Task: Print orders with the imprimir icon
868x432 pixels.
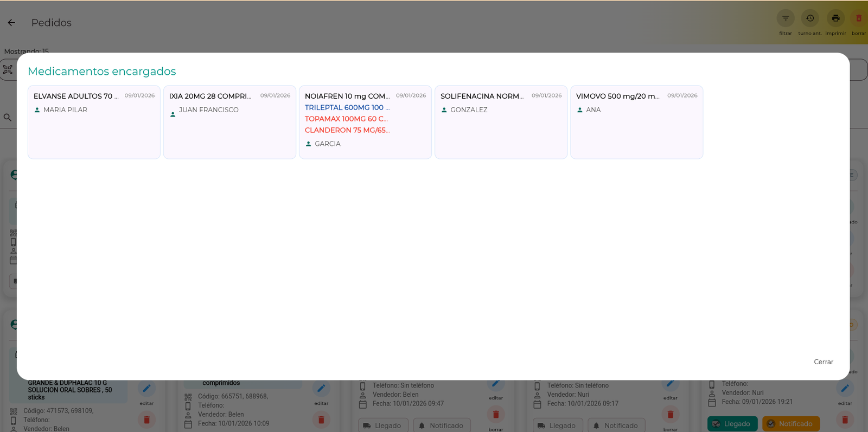Action: (835, 18)
